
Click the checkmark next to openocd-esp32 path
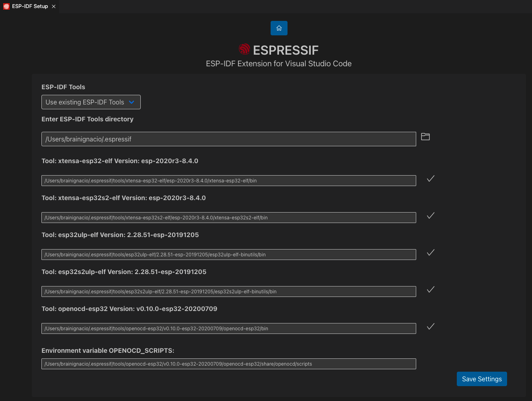[430, 326]
